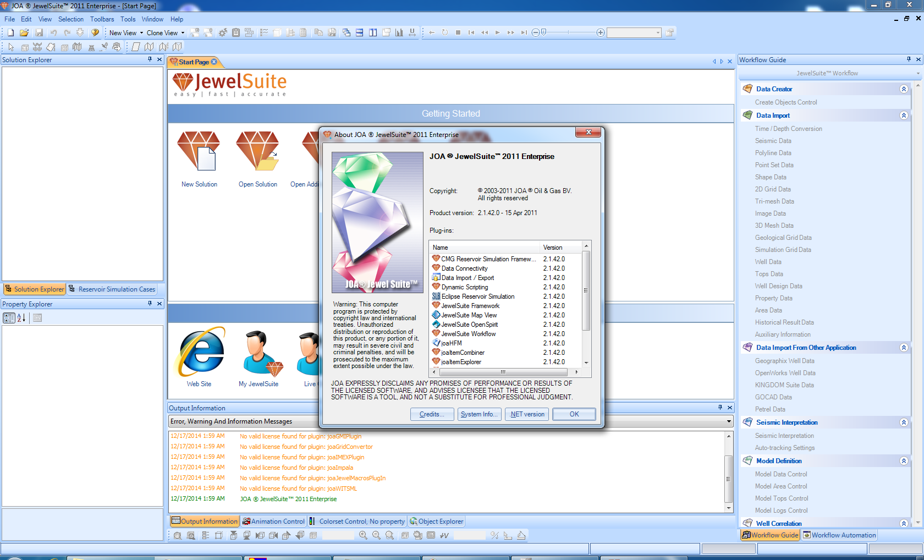
Task: Collapse the Seismic Interpretation section
Action: [904, 422]
